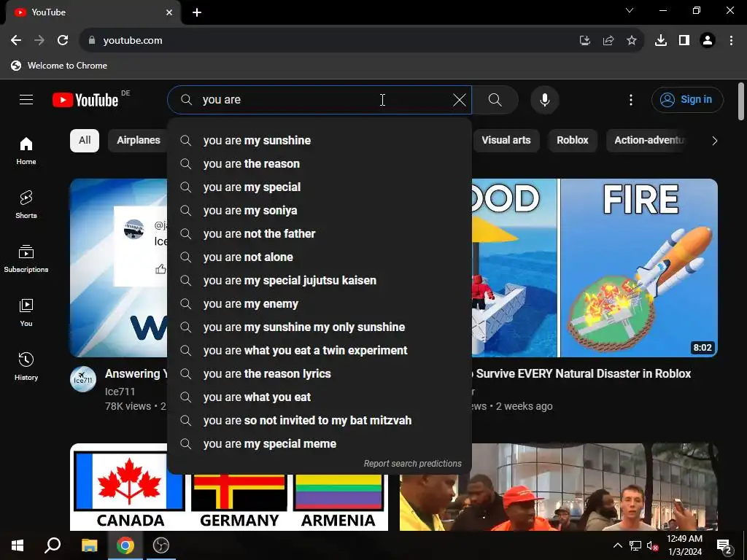Viewport: 747px width, 560px height.
Task: Open File Explorer from taskbar
Action: pos(89,545)
